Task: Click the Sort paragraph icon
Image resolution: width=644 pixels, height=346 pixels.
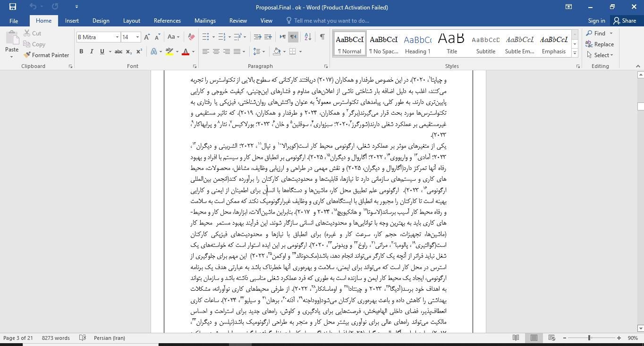Action: (x=308, y=37)
